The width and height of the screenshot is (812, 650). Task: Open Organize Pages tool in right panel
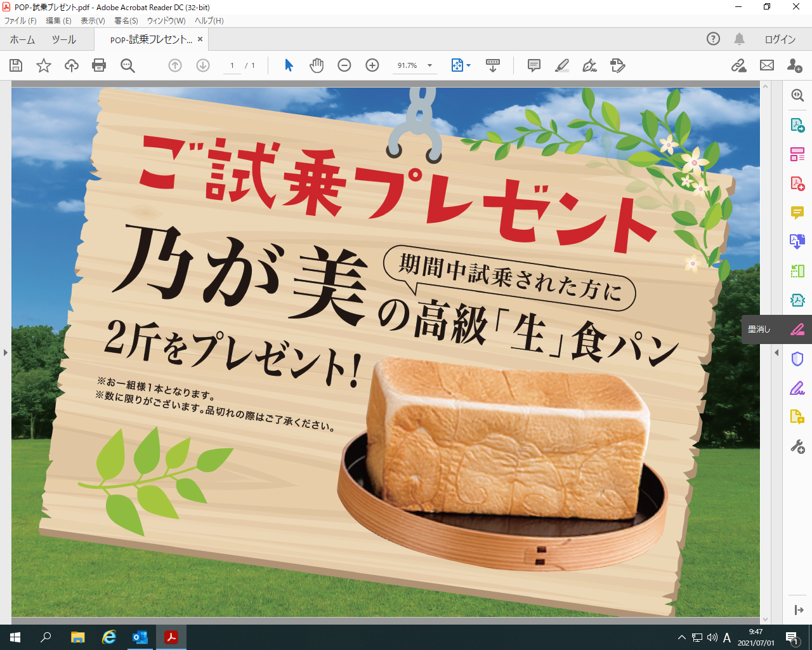pos(797,154)
